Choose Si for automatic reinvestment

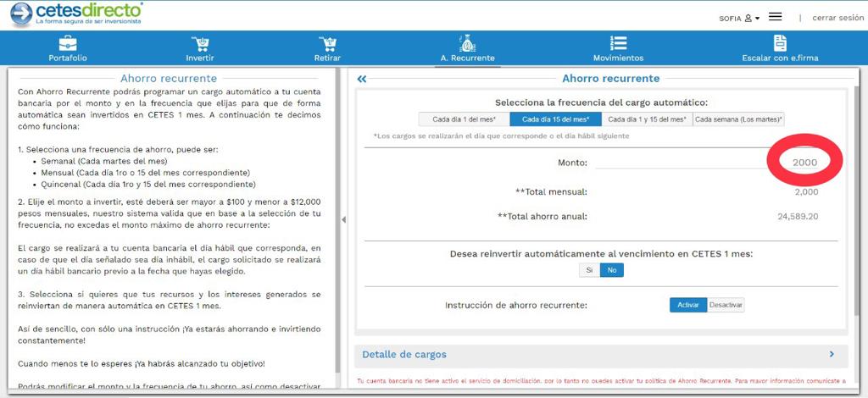pyautogui.click(x=590, y=270)
